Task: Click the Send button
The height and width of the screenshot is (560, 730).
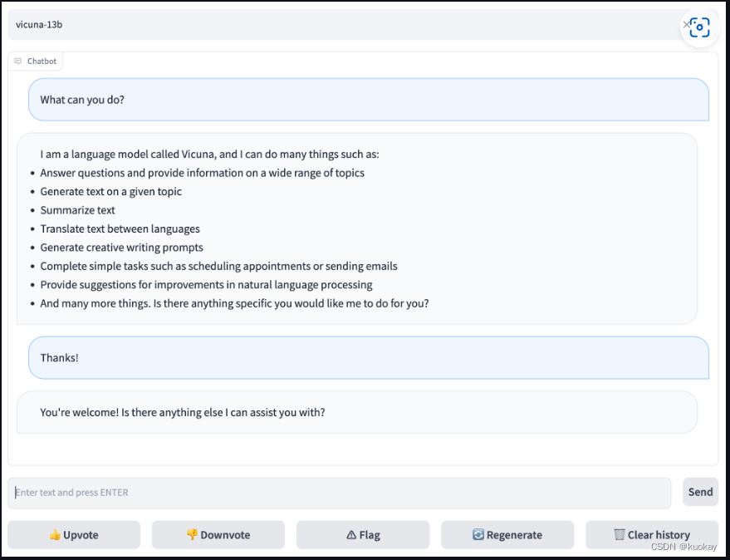Action: coord(700,492)
